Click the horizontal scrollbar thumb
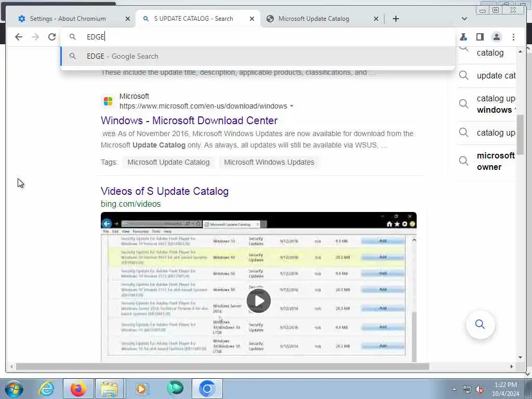532x399 pixels. pyautogui.click(x=222, y=366)
